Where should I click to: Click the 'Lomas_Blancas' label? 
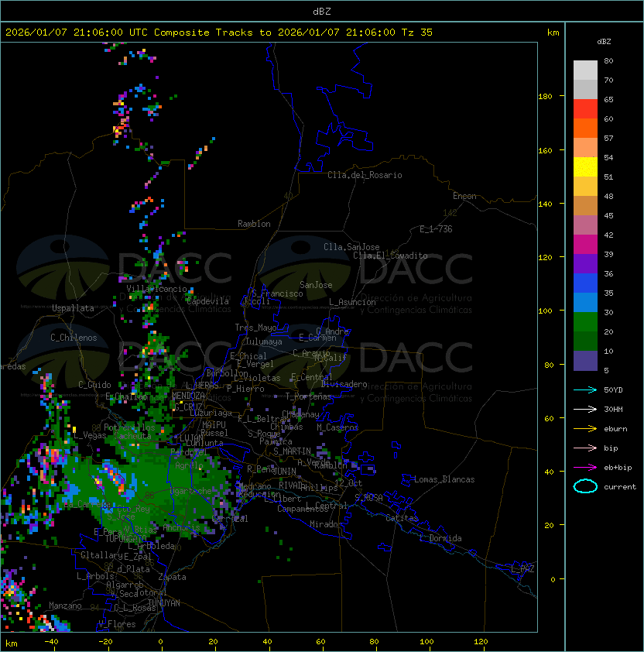pos(444,479)
